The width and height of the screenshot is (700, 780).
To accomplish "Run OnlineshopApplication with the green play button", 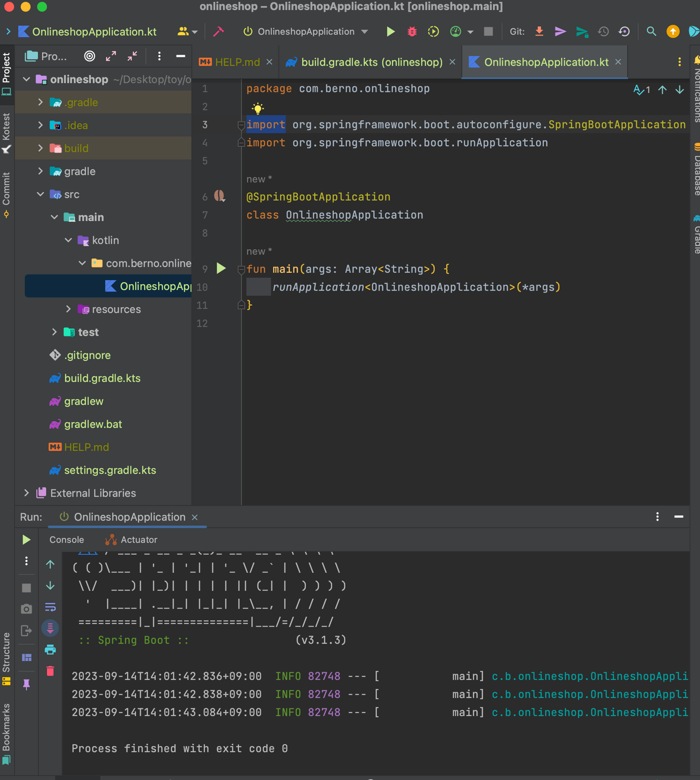I will tap(390, 32).
